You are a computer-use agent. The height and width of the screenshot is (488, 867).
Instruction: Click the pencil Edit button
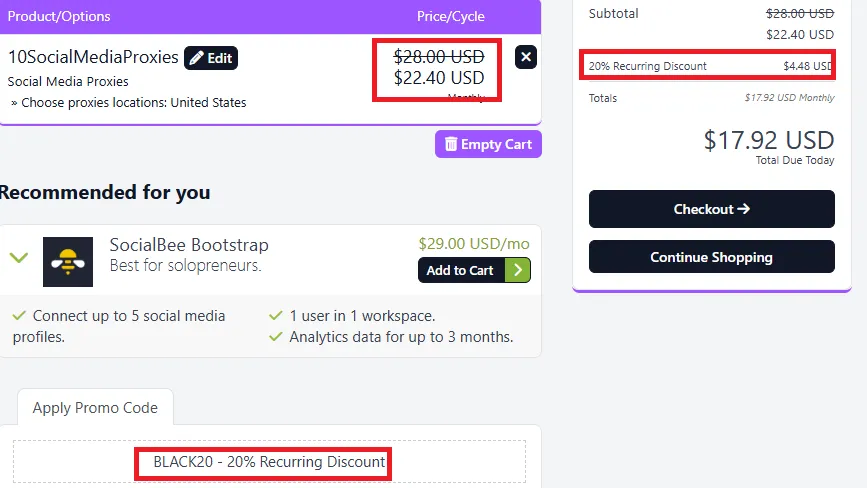pos(211,58)
